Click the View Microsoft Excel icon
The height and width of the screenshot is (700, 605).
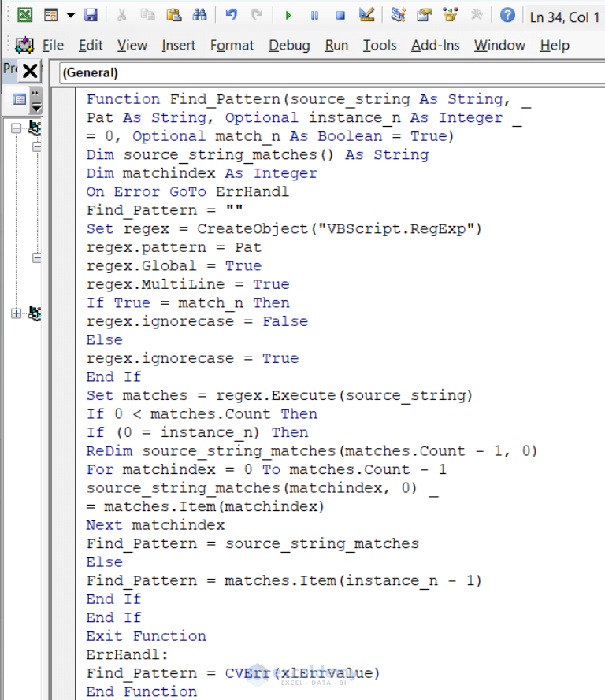25,16
